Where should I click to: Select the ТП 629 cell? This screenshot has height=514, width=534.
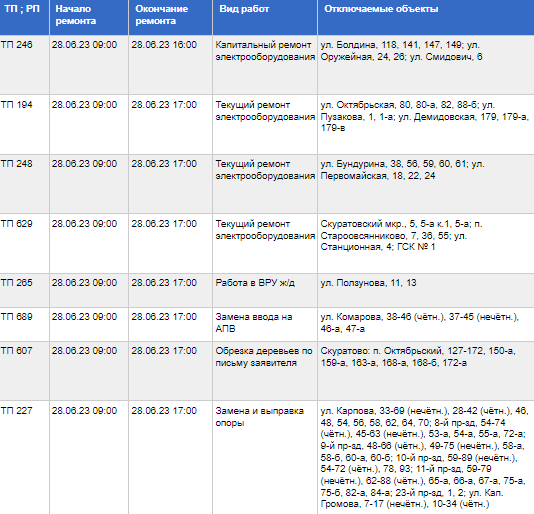24,244
